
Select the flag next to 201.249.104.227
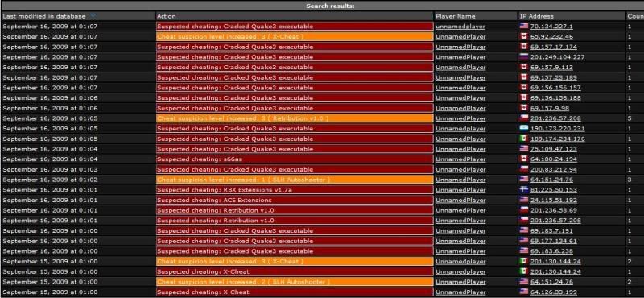[x=524, y=56]
